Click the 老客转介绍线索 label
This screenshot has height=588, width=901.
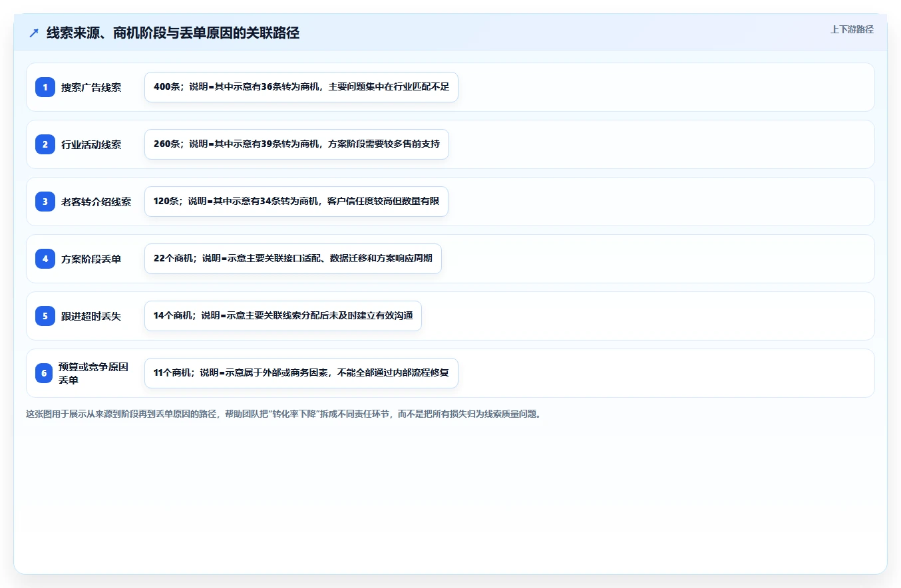pyautogui.click(x=96, y=202)
